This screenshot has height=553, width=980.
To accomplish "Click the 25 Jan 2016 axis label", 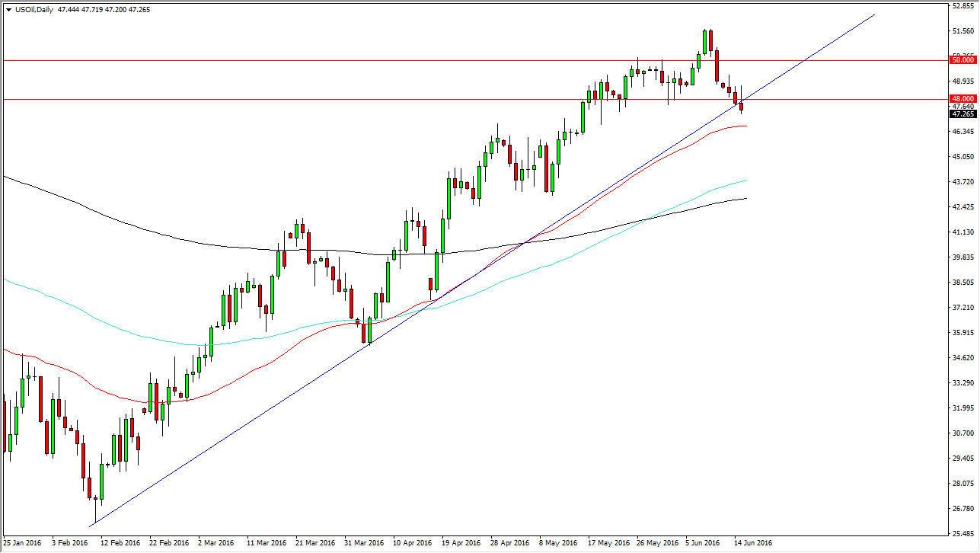I will (24, 543).
